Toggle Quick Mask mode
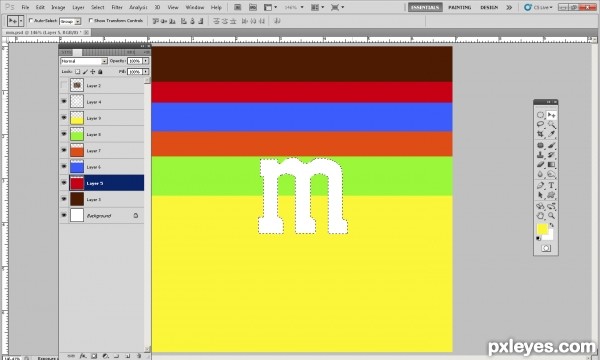Viewport: 600px width, 360px height. [546, 248]
